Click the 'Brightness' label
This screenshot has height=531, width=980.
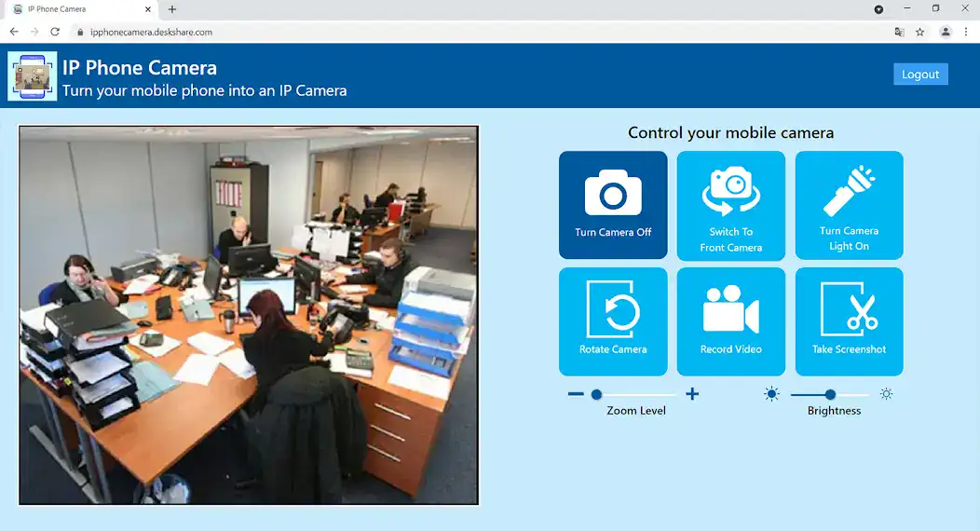[x=834, y=411]
